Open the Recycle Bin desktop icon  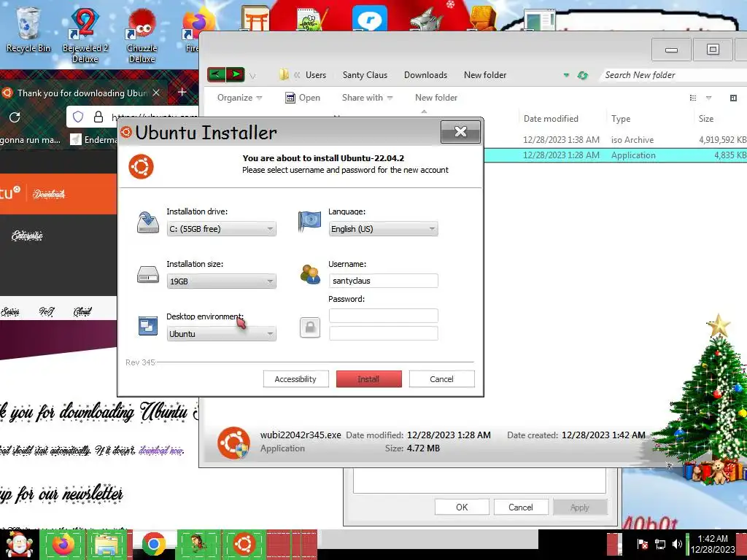[28, 29]
